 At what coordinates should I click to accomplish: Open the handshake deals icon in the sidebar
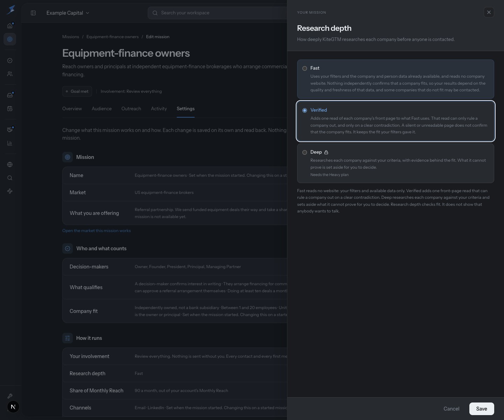(x=10, y=130)
